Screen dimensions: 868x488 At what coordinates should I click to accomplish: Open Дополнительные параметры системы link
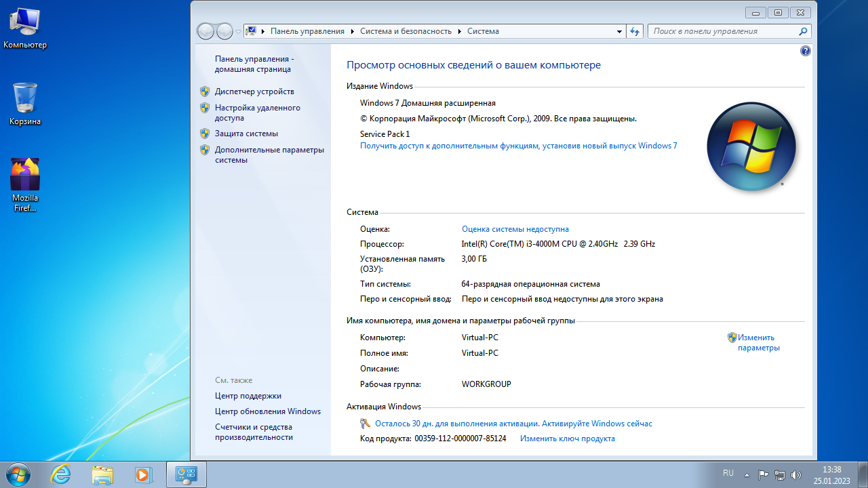[x=269, y=155]
